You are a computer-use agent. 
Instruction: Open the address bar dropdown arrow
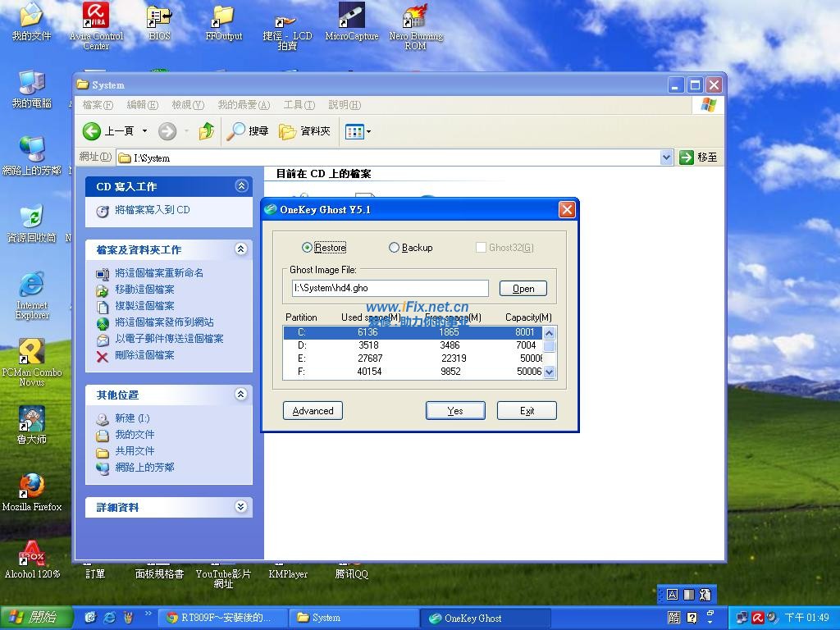point(666,157)
